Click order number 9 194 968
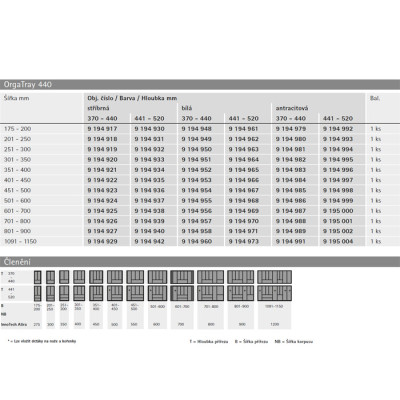Screen dimensions: 400x400 coord(243,201)
